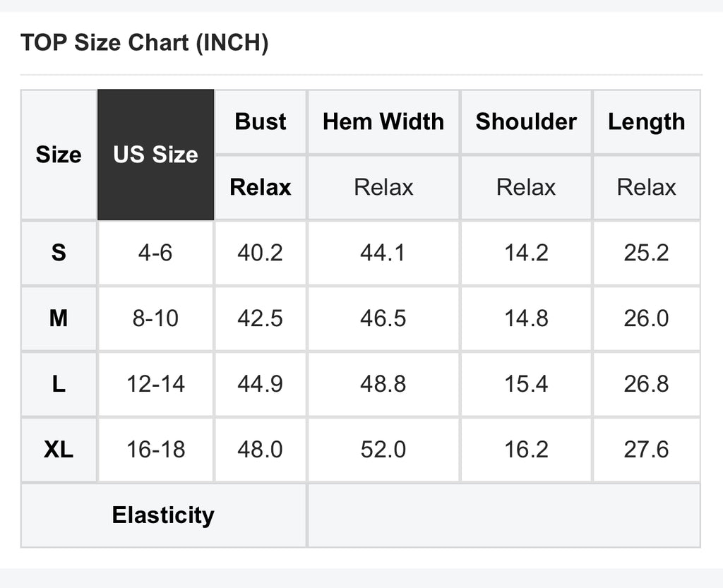Select the bold Relax cell under Bust
Image resolution: width=723 pixels, height=588 pixels.
point(261,188)
